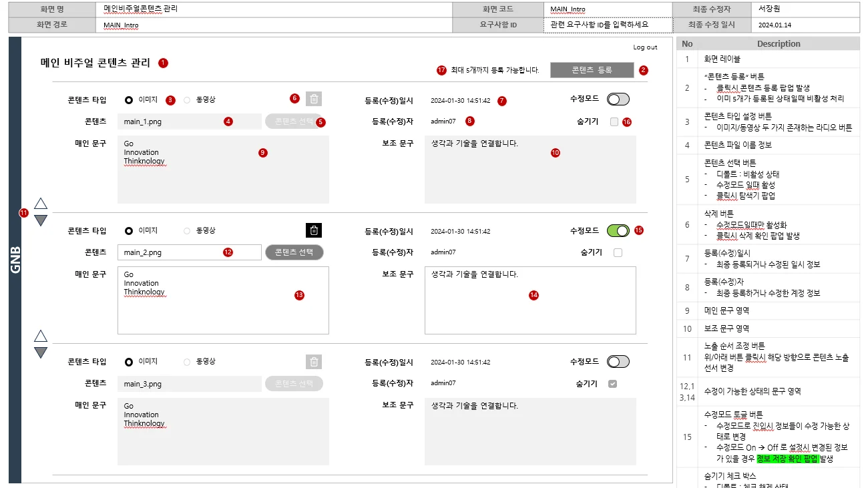The image size is (868, 488).
Task: Click the 보조 문구 text area of main_3.png block
Action: coord(530,432)
